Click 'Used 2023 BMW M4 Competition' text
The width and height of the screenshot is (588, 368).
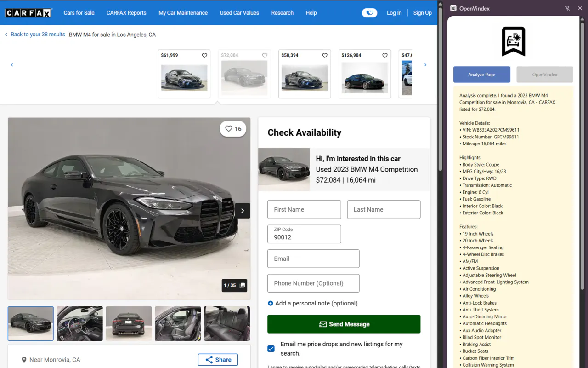tap(367, 169)
